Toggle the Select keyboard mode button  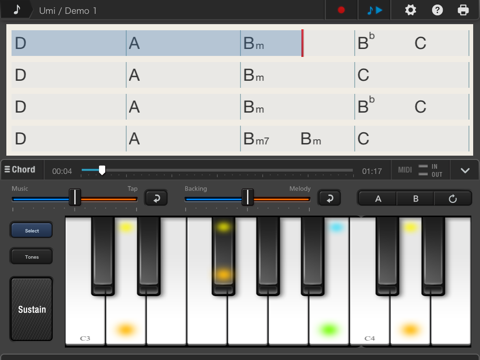[32, 231]
